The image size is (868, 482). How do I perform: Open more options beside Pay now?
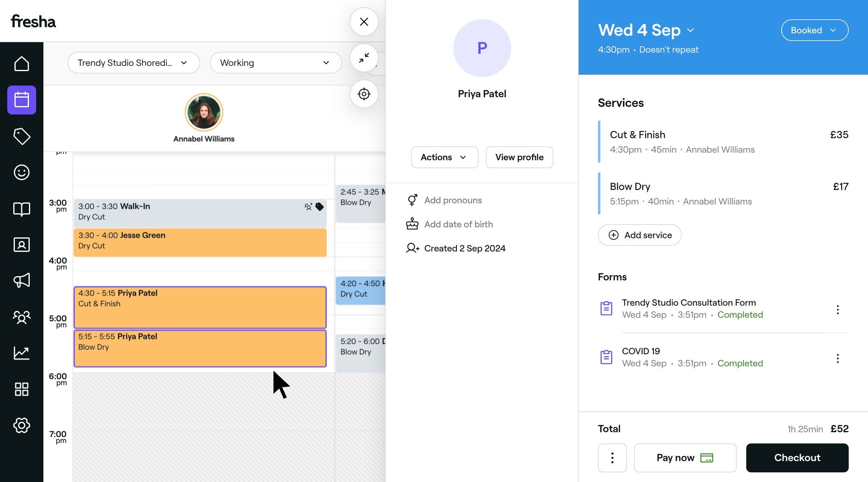(x=612, y=457)
